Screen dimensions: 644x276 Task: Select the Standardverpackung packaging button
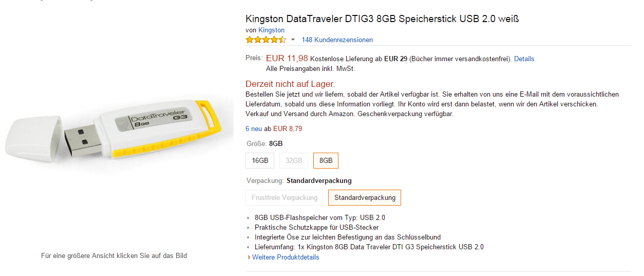click(365, 197)
